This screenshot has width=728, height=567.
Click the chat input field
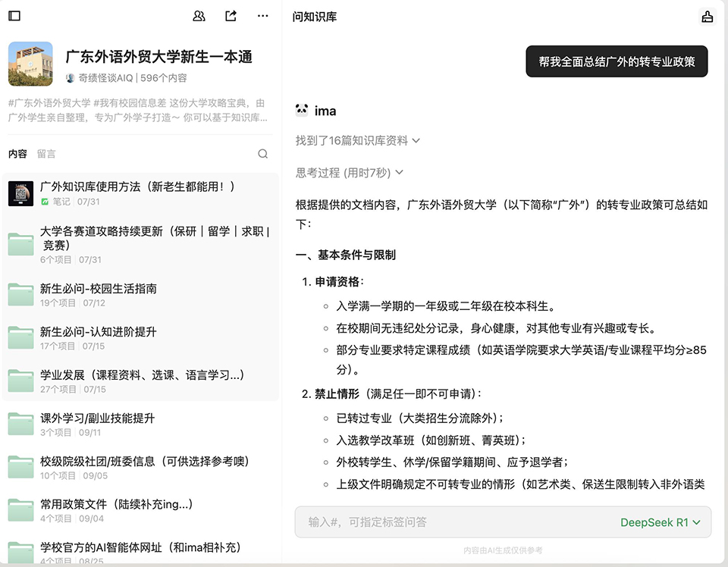pos(455,522)
